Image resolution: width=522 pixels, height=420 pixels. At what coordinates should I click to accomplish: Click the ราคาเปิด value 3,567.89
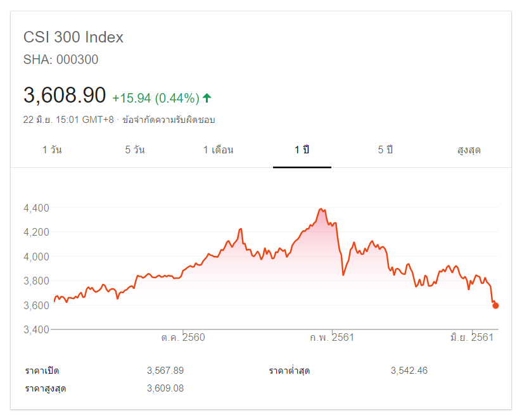[x=165, y=371]
